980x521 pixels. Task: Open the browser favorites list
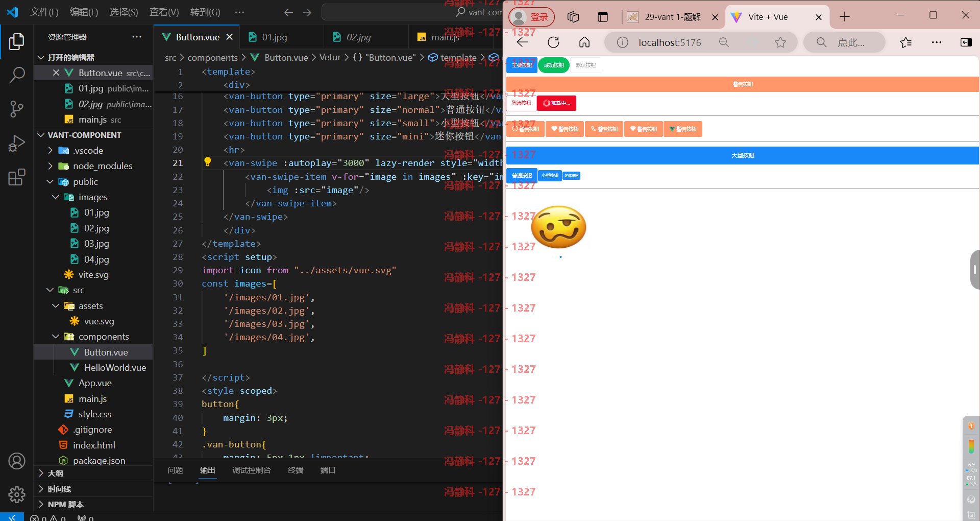pos(906,42)
